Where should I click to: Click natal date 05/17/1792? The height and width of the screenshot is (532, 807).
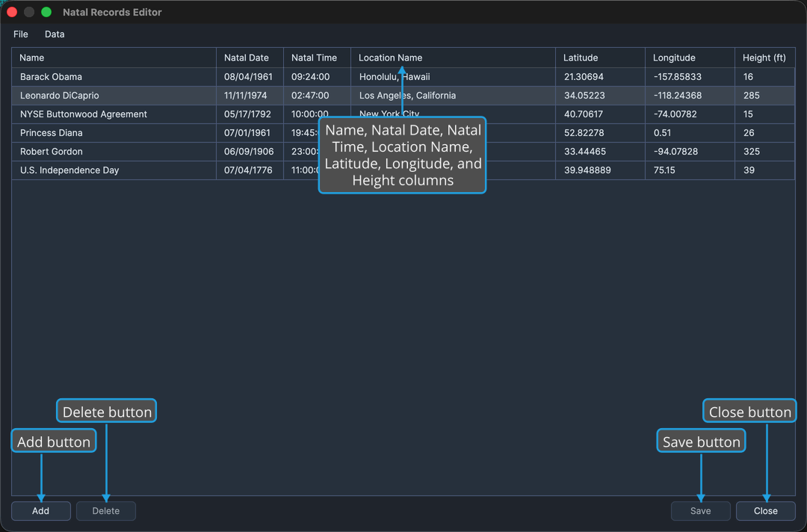(250, 114)
